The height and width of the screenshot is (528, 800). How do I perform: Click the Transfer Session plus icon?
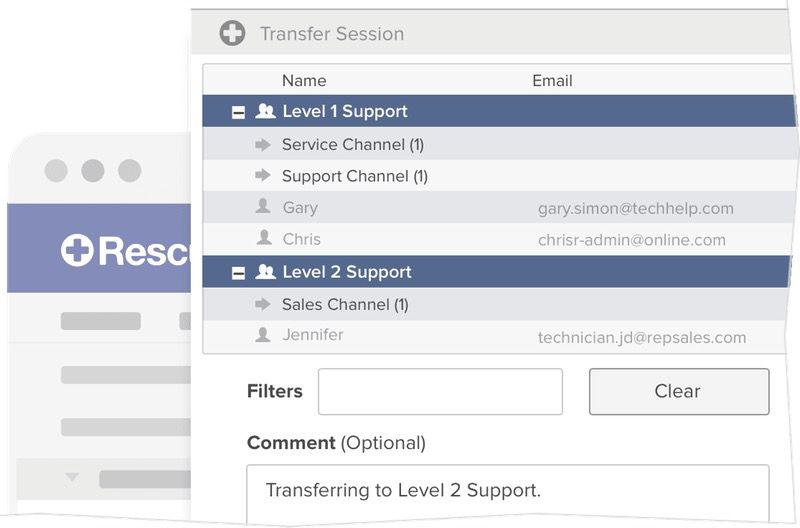point(232,33)
